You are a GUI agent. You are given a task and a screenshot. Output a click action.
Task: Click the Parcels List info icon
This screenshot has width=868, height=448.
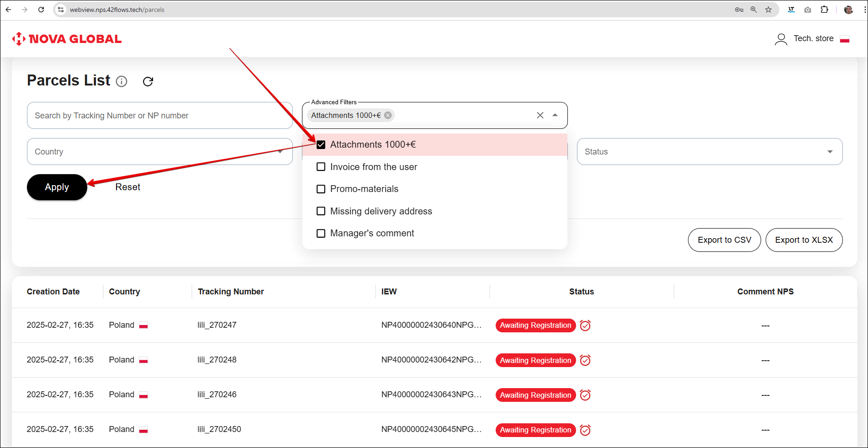point(122,81)
